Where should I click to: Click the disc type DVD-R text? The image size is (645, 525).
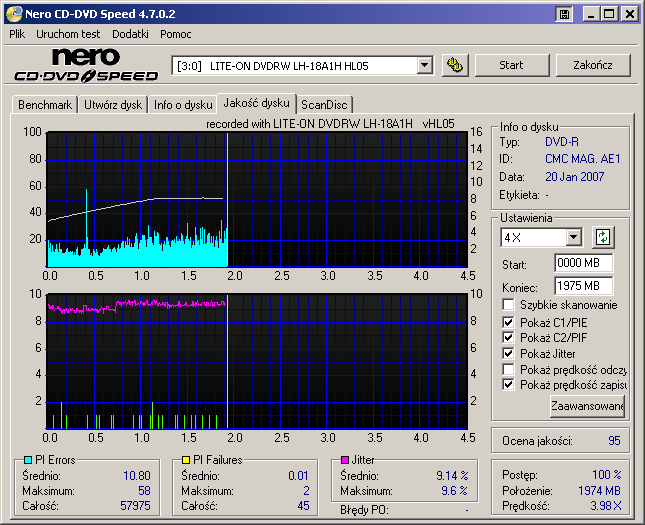pos(561,142)
